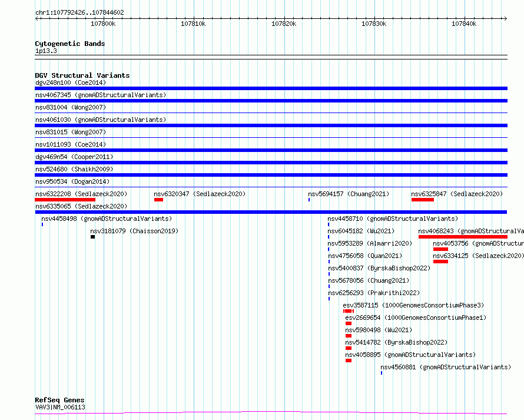
Task: Select variant nsv5400837 (ByrskaBishop2022)
Action: [x=379, y=268]
